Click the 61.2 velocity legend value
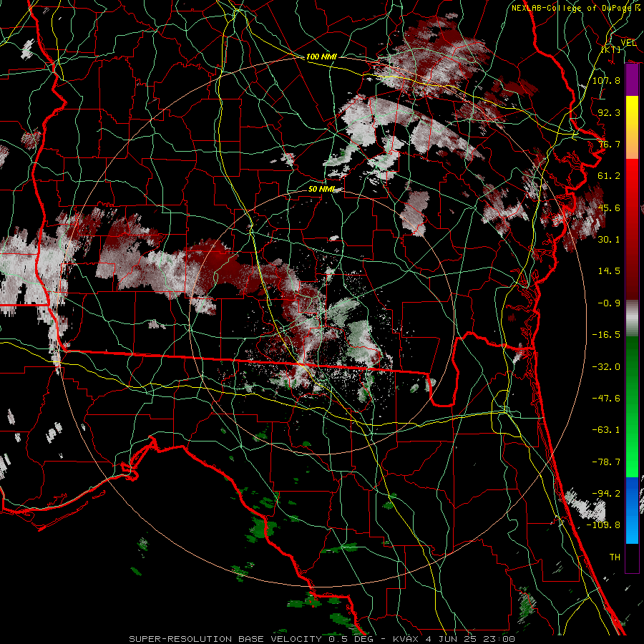Screen dimensions: 644x644 click(x=609, y=176)
